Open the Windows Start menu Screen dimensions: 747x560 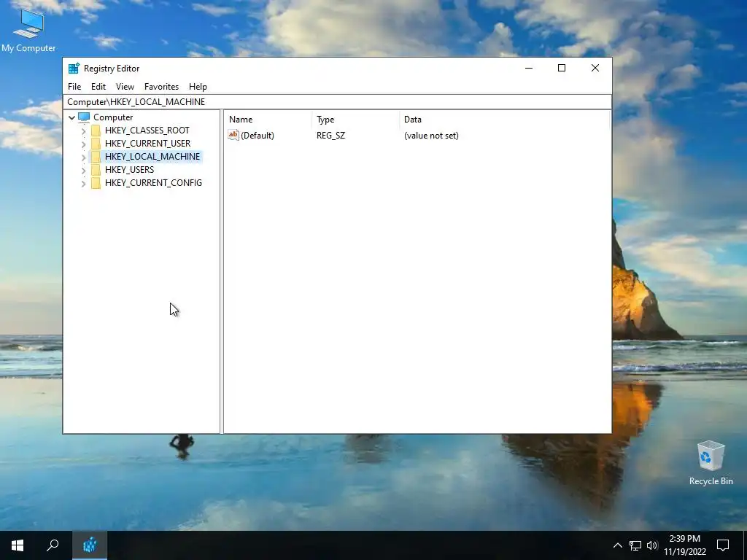click(18, 545)
